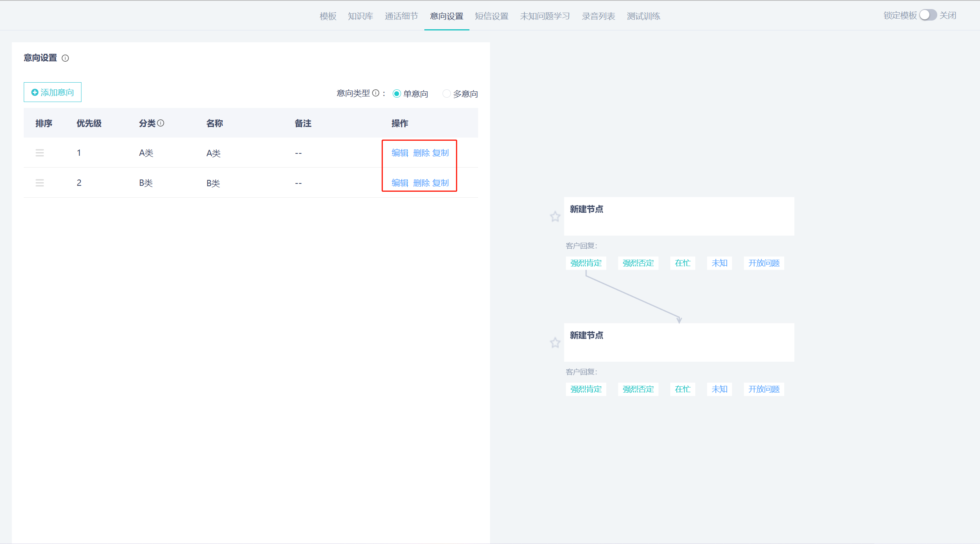
Task: Click 强烈否定 tag under first node
Action: point(638,263)
